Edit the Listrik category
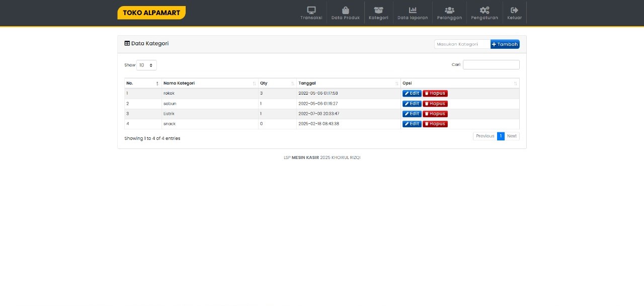This screenshot has width=644, height=306. point(412,114)
